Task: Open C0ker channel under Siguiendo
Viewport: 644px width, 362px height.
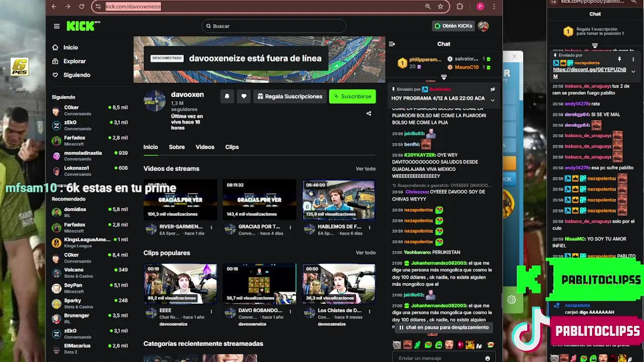Action: coord(90,110)
